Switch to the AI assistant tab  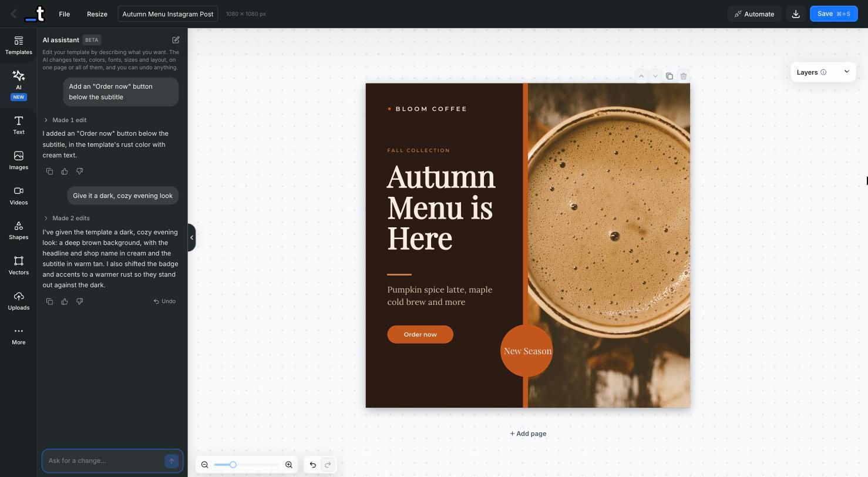pos(18,85)
